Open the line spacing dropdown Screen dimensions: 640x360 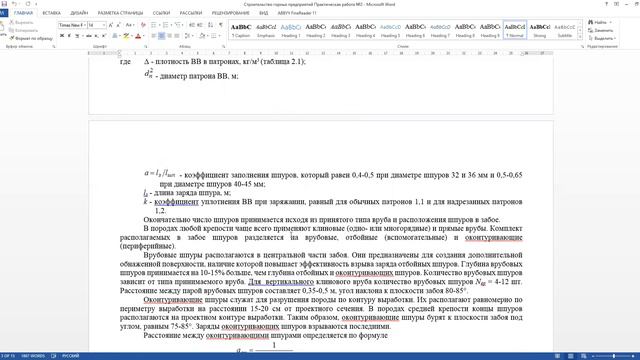click(188, 36)
